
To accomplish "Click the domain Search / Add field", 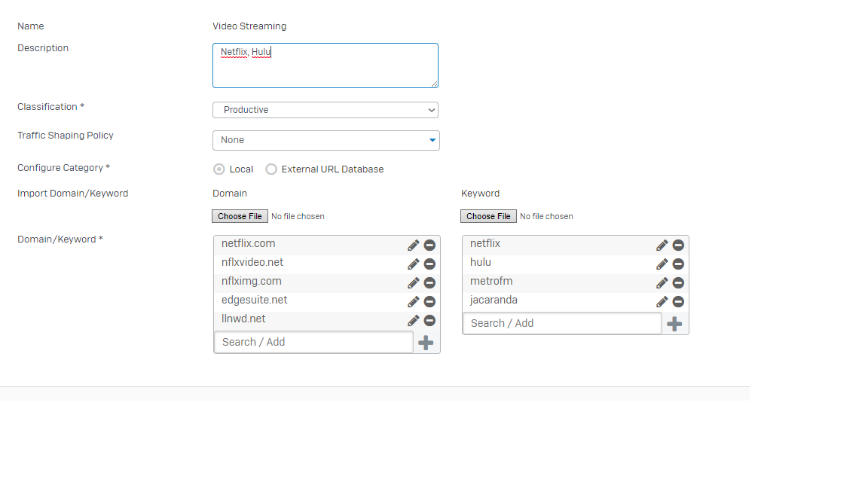I will (x=313, y=342).
